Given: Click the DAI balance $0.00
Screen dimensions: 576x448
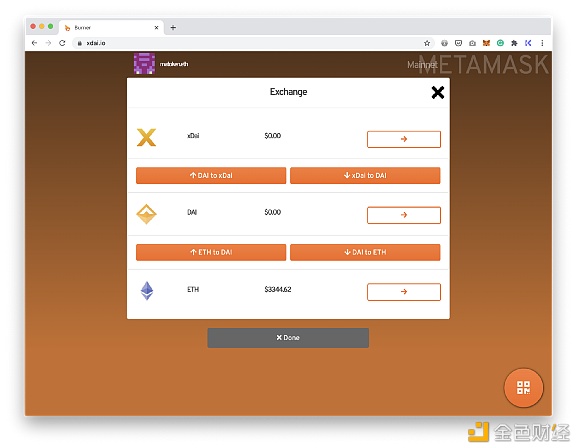Looking at the screenshot, I should pos(273,212).
